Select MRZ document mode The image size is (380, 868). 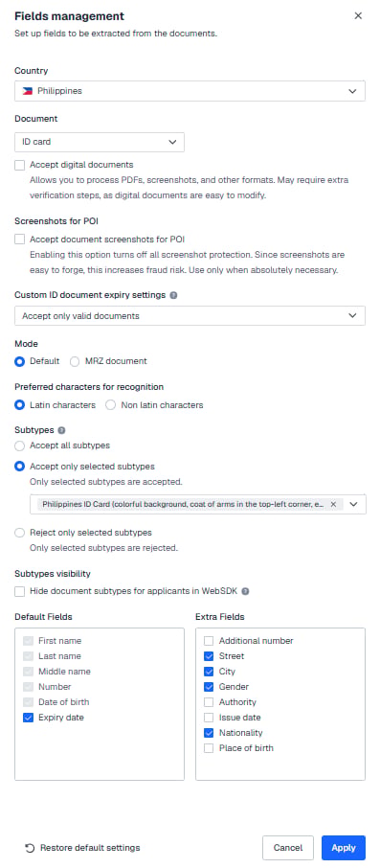75,361
